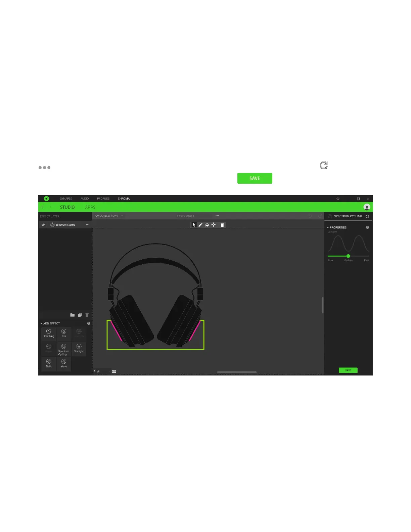Add the Static effect
Viewport: 411px width, 532px height.
[x=49, y=364]
